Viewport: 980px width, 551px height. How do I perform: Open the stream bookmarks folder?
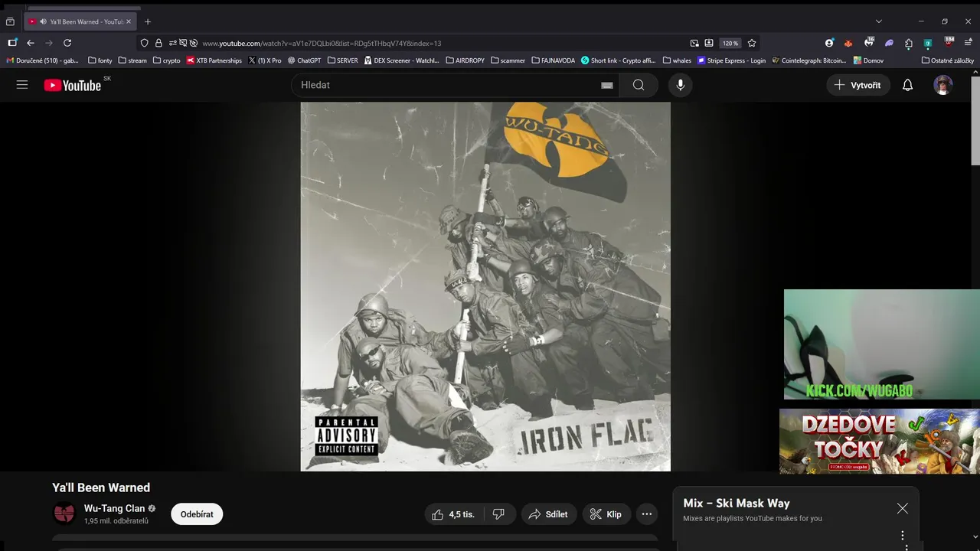coord(132,60)
